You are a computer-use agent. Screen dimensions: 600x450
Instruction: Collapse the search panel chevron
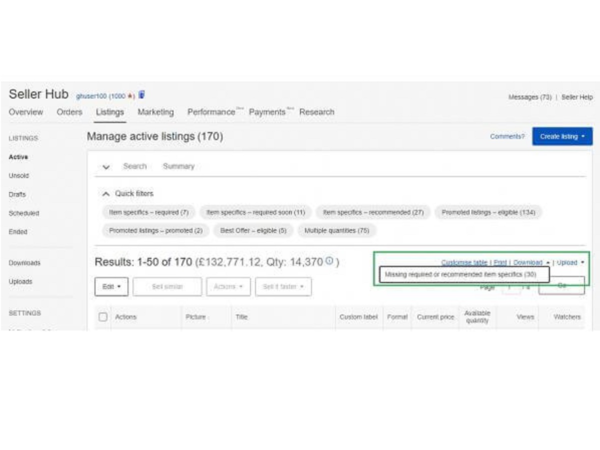pos(106,167)
